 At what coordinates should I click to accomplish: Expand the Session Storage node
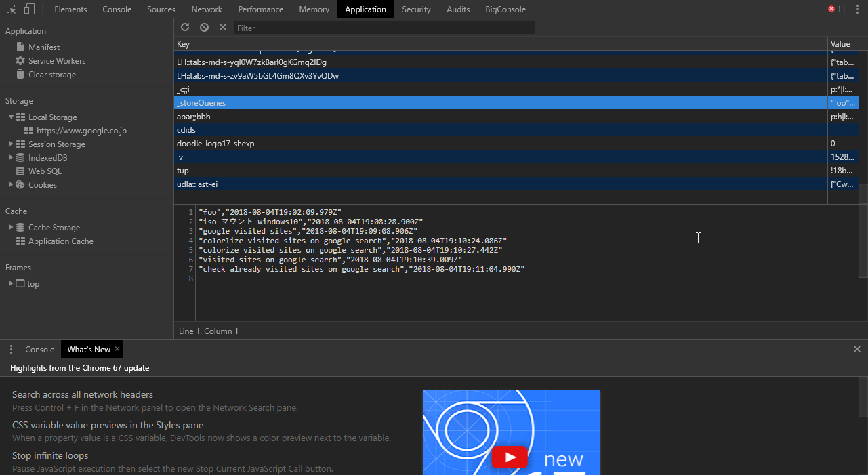click(11, 144)
